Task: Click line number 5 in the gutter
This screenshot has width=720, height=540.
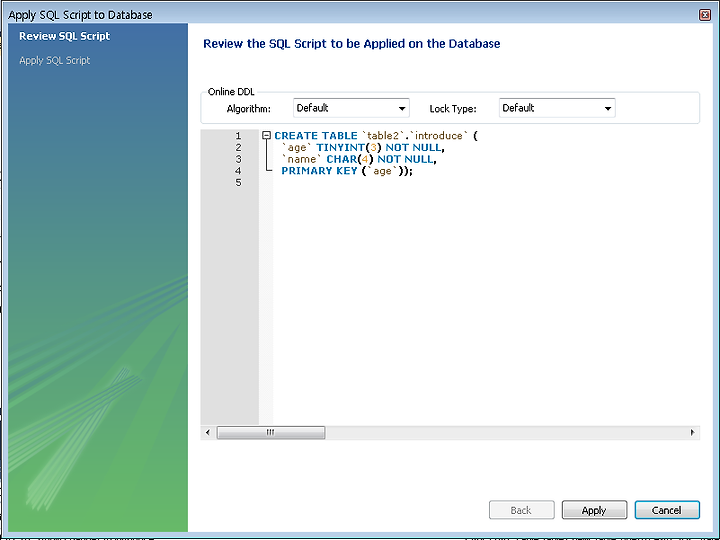Action: tap(238, 183)
